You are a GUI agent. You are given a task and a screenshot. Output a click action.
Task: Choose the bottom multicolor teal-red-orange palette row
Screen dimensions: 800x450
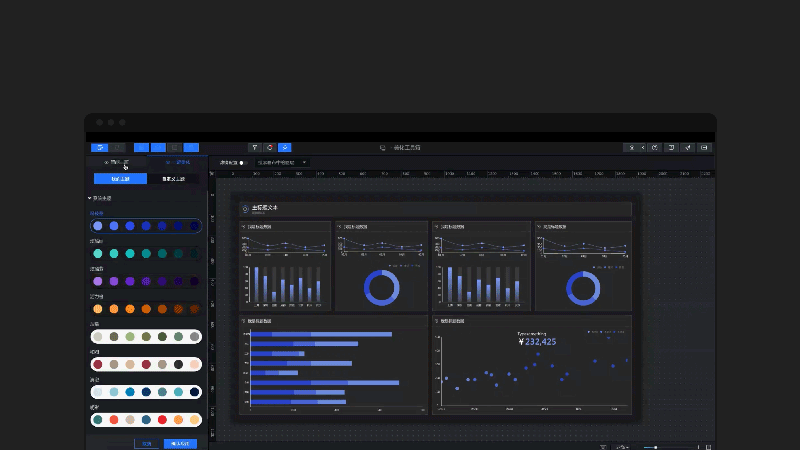[146, 419]
